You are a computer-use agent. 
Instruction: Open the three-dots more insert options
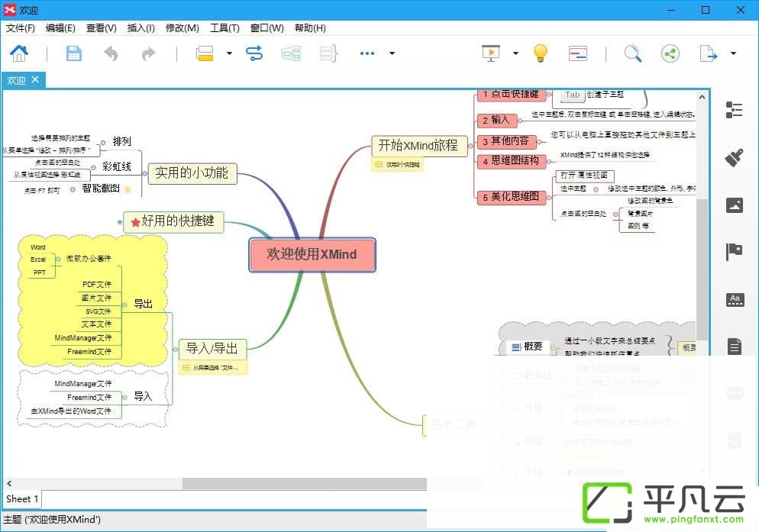coord(367,53)
